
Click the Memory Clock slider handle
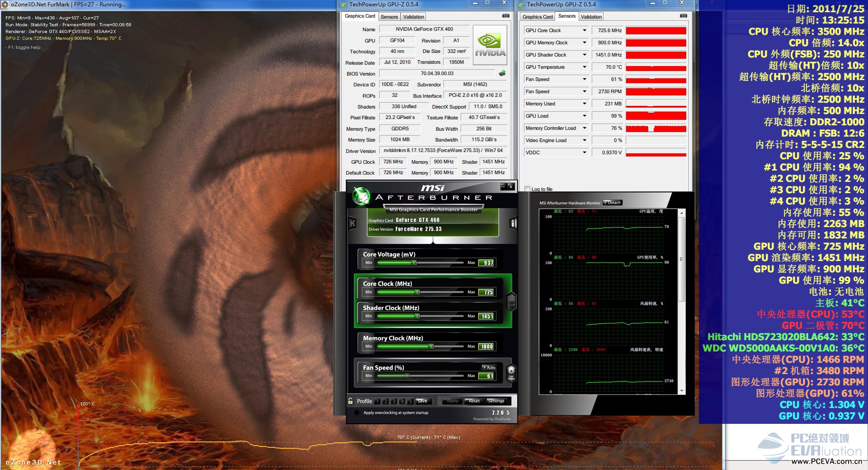(431, 346)
